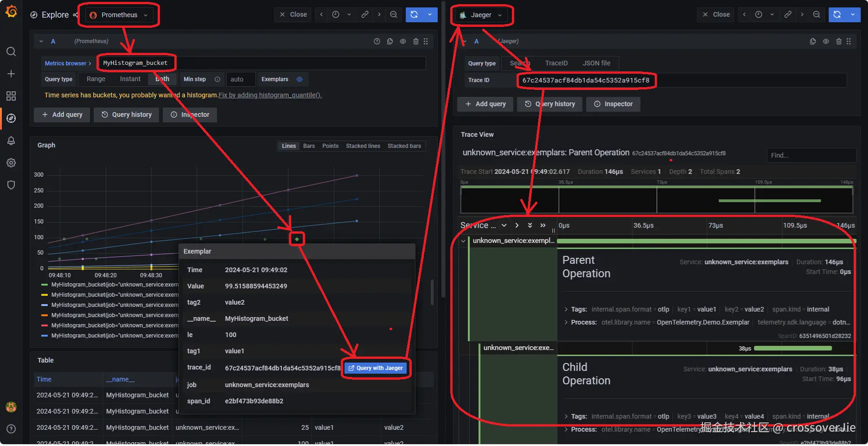Click the green legend series swatch

tap(45, 285)
